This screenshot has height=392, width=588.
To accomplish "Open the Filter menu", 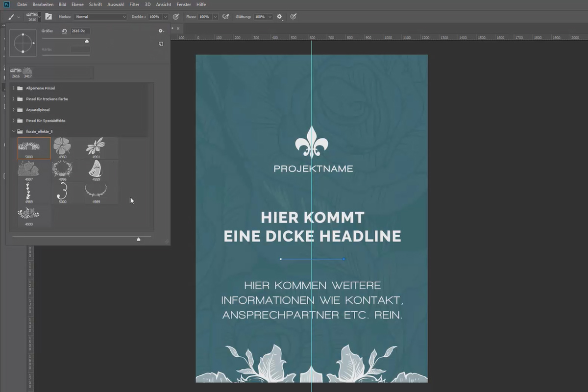I will tap(134, 4).
